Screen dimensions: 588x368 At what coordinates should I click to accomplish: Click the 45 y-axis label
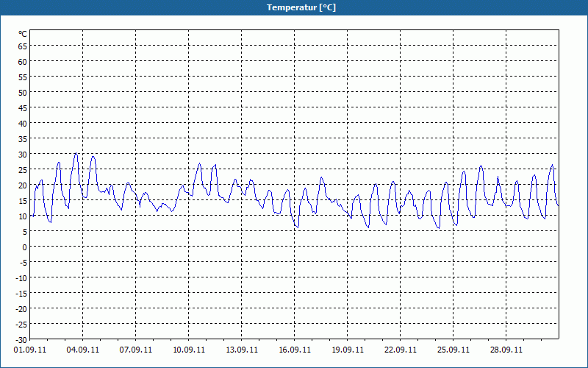[x=23, y=107]
